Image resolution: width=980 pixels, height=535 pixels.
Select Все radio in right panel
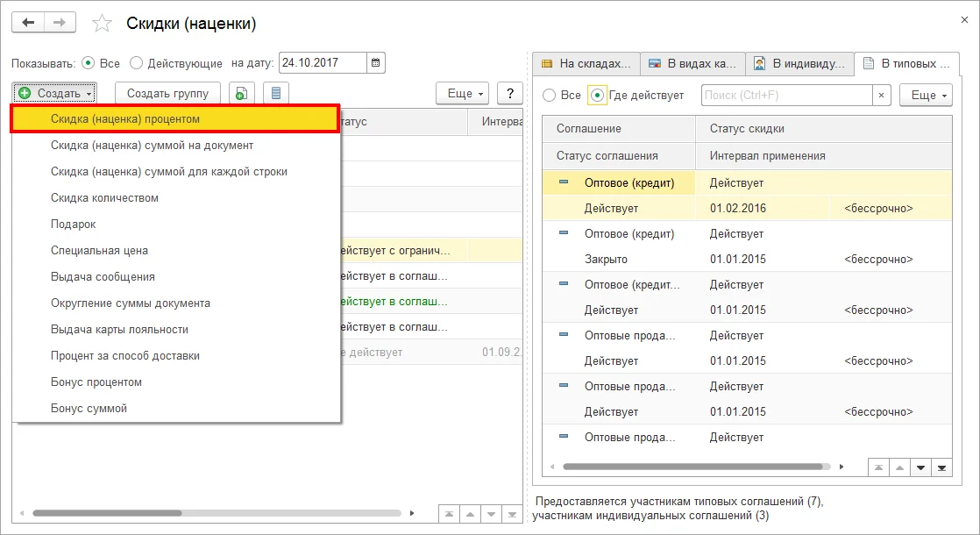tap(549, 95)
